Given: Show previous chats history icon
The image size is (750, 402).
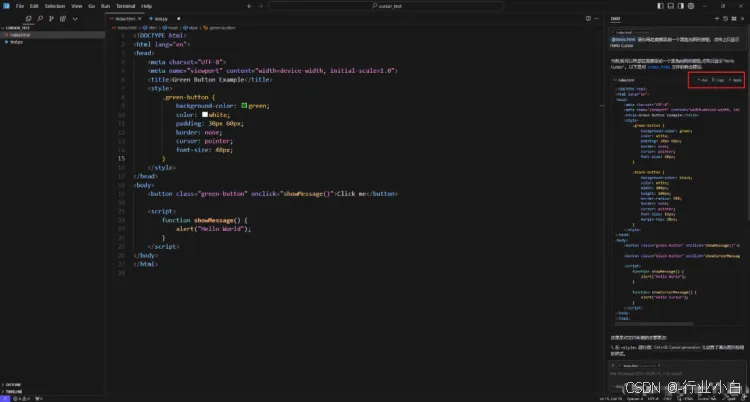Looking at the screenshot, I should click(725, 19).
